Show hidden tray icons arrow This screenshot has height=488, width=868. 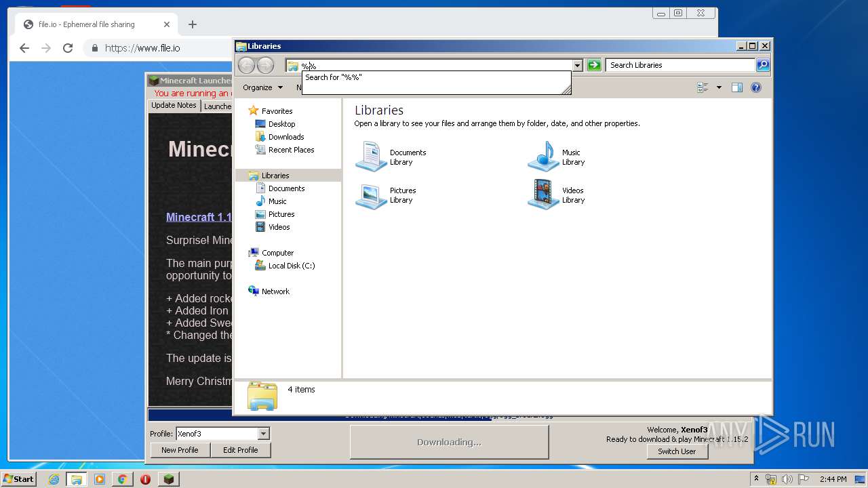[756, 479]
